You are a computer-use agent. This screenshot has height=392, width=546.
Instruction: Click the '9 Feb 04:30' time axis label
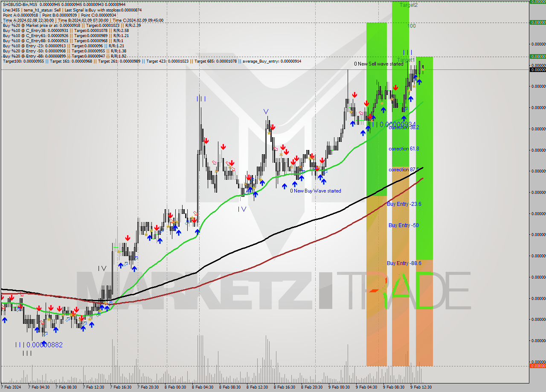(366, 387)
